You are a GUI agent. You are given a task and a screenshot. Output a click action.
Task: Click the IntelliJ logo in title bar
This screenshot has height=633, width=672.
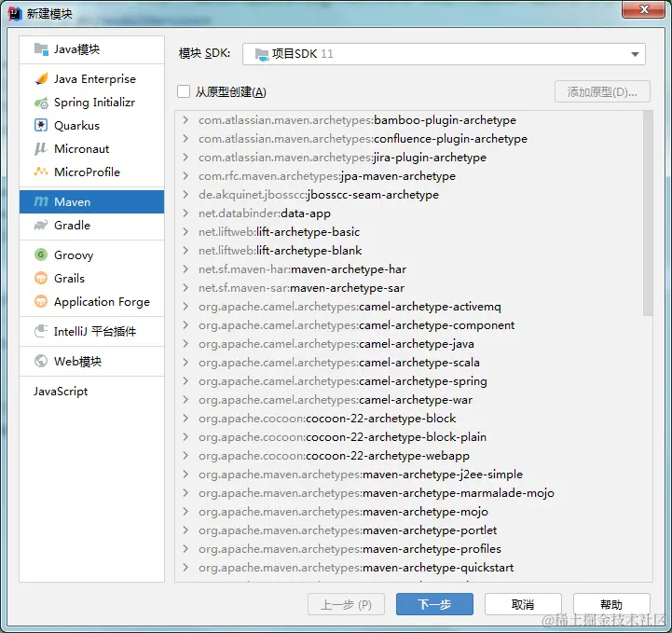(x=15, y=14)
